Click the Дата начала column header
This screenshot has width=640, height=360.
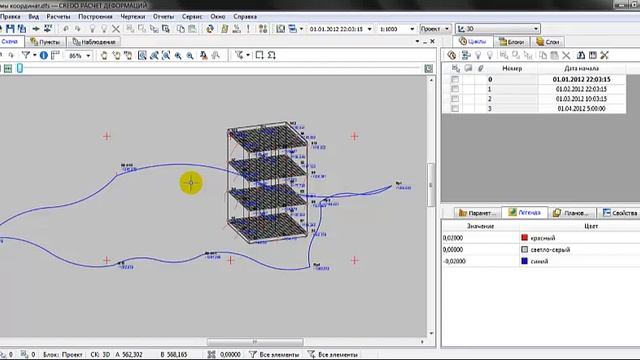pos(581,69)
